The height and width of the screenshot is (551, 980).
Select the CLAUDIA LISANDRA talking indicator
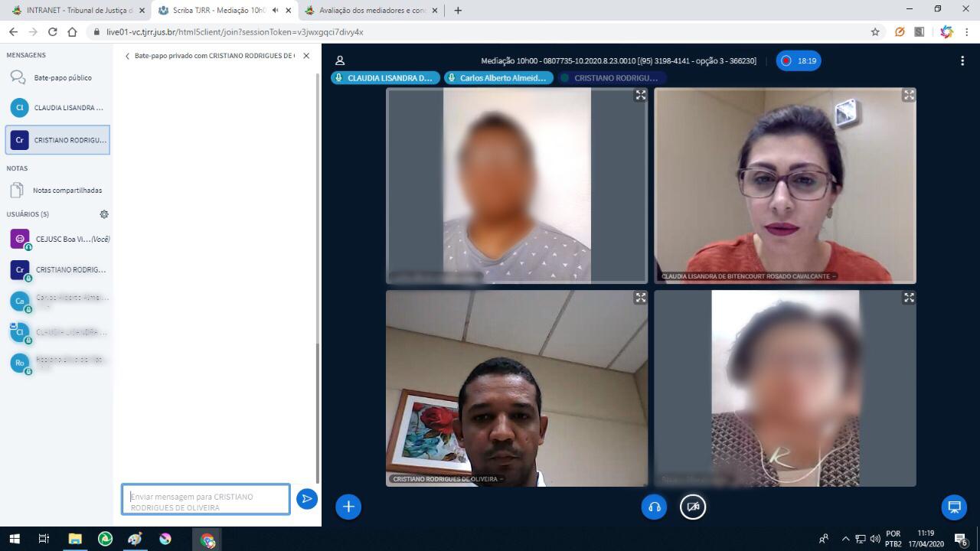tap(386, 78)
